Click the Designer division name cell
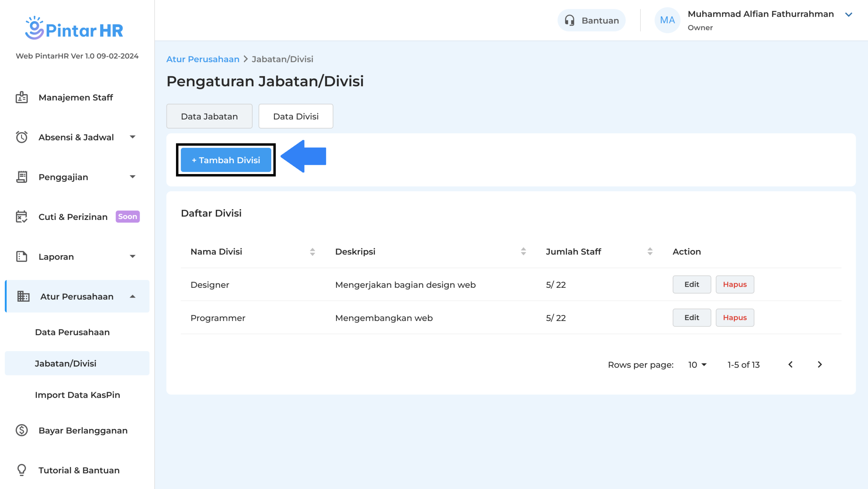Screen dimensions: 868x489 pos(210,285)
